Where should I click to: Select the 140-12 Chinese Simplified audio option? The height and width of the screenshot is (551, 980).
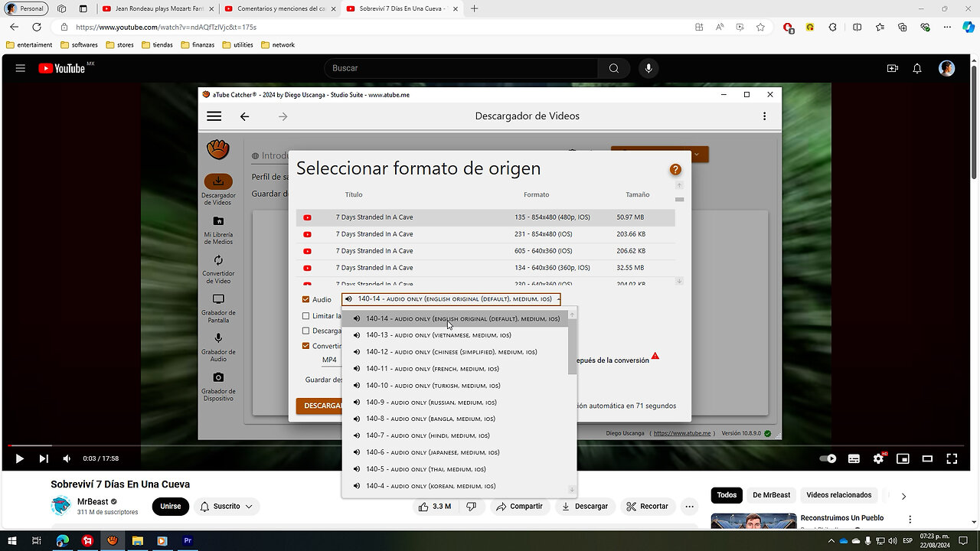455,352
